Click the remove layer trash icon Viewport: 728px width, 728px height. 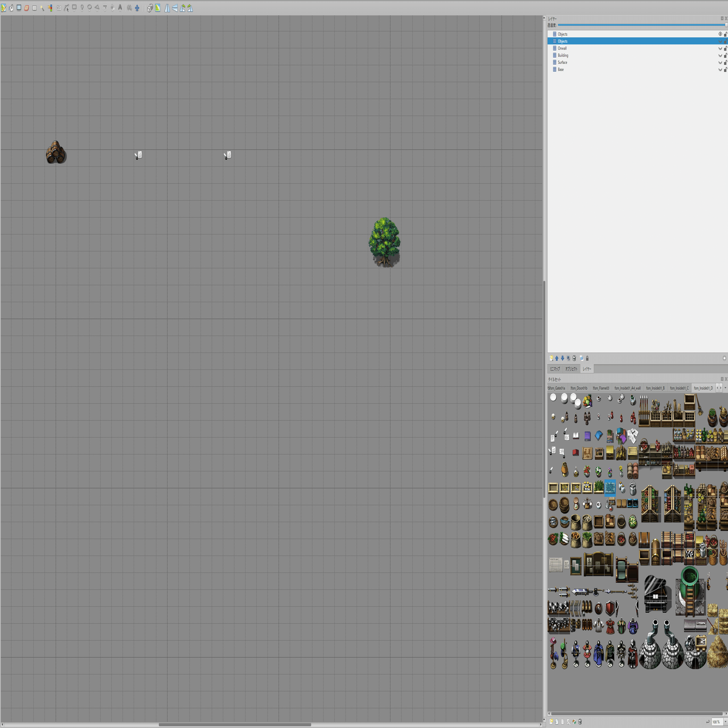point(574,358)
